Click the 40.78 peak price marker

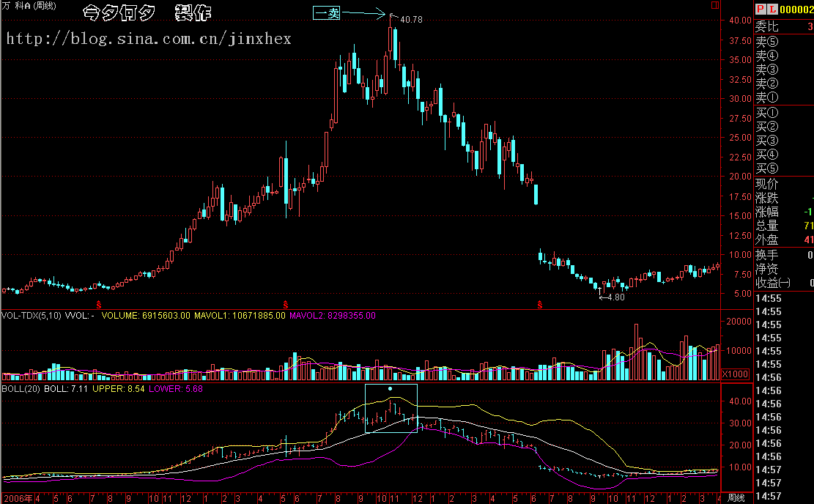410,20
